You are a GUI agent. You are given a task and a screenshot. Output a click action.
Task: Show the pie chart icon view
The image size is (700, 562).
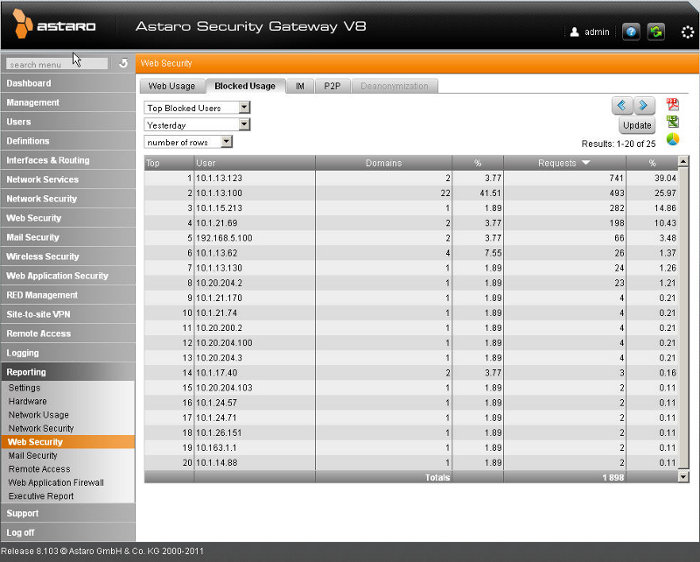[673, 139]
